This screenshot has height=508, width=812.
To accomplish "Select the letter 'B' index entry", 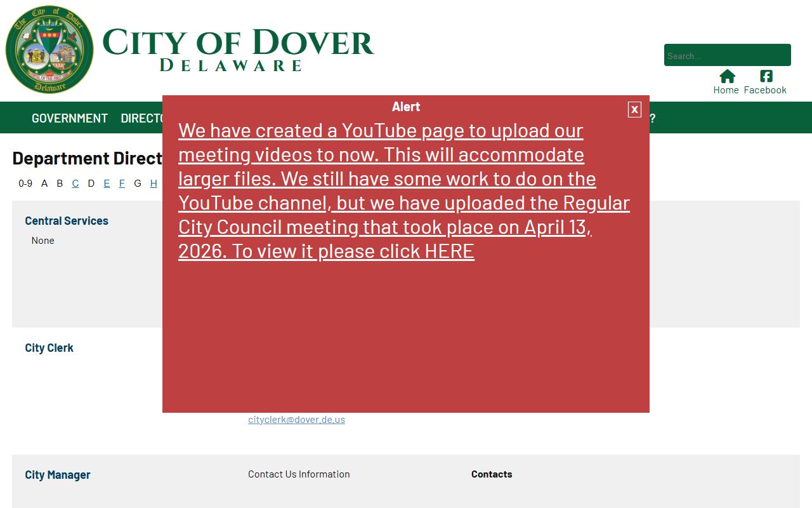I will 60,184.
